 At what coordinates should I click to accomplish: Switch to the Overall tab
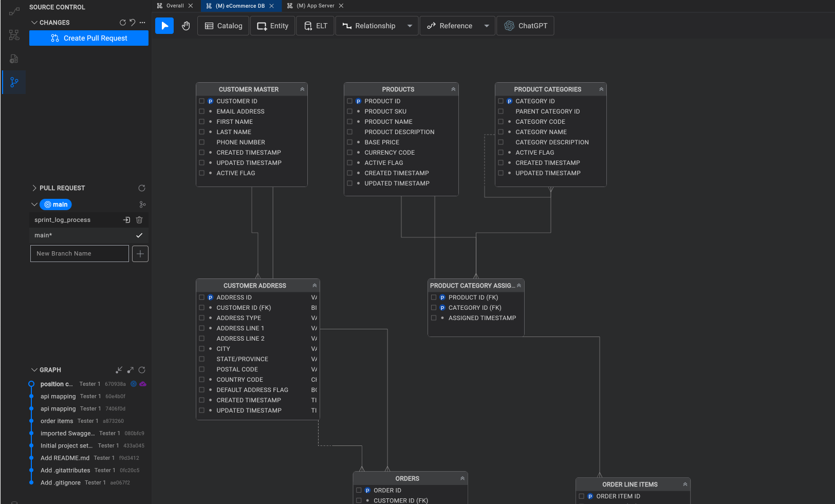175,6
